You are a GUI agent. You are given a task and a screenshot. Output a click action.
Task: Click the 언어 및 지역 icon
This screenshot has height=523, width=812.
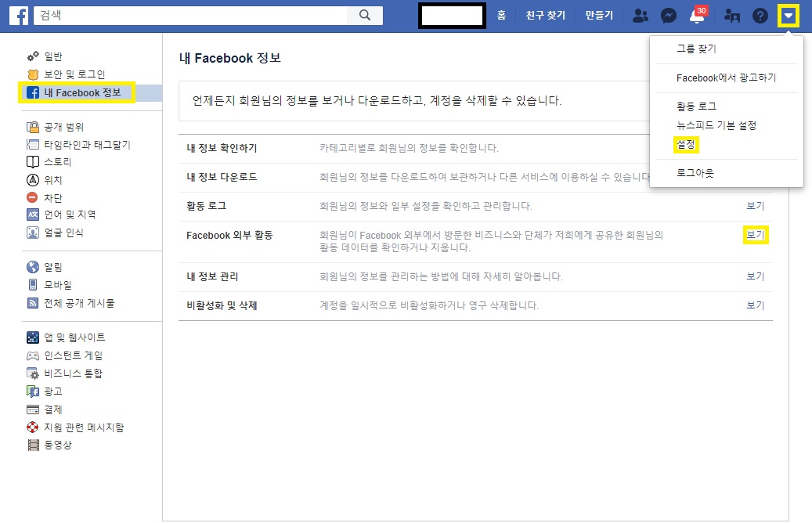pos(33,215)
